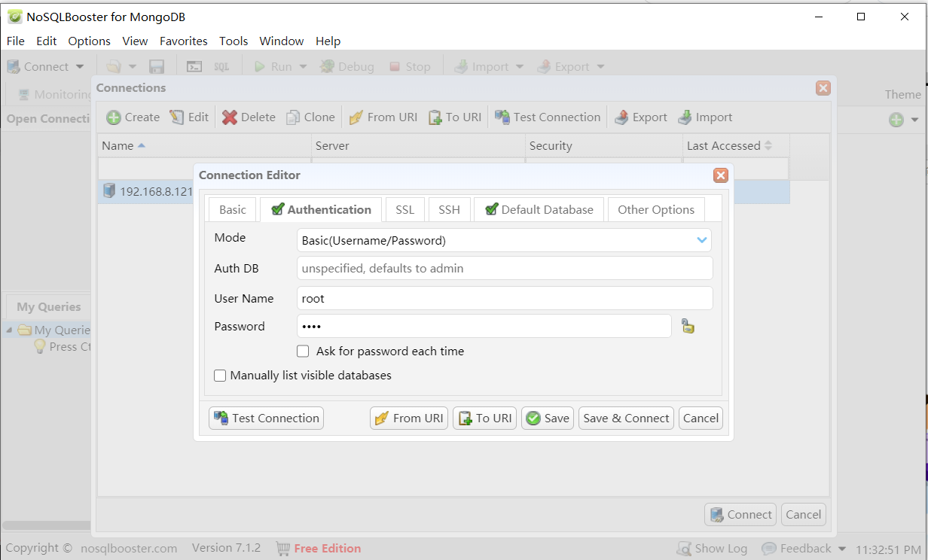Click Import in the main toolbar

tap(481, 67)
